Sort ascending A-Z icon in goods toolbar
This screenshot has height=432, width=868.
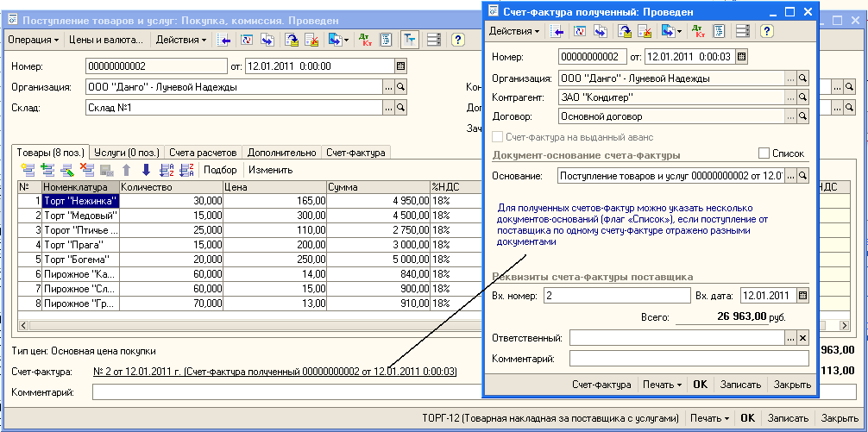167,170
